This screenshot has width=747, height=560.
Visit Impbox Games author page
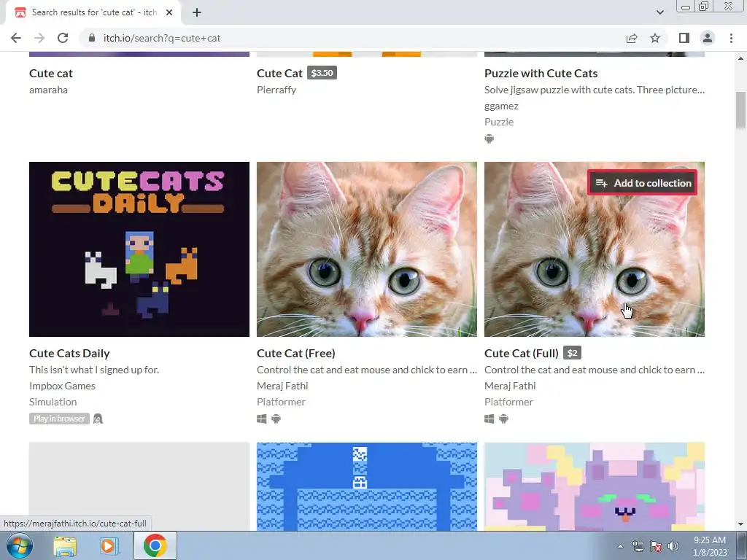[x=62, y=386]
